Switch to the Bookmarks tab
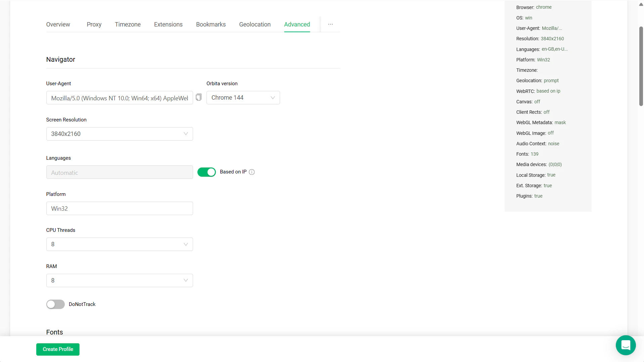The width and height of the screenshot is (644, 362). (211, 24)
